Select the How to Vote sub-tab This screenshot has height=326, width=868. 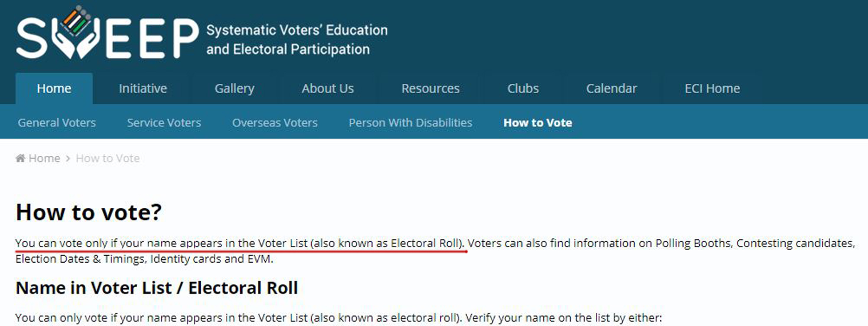(x=538, y=122)
